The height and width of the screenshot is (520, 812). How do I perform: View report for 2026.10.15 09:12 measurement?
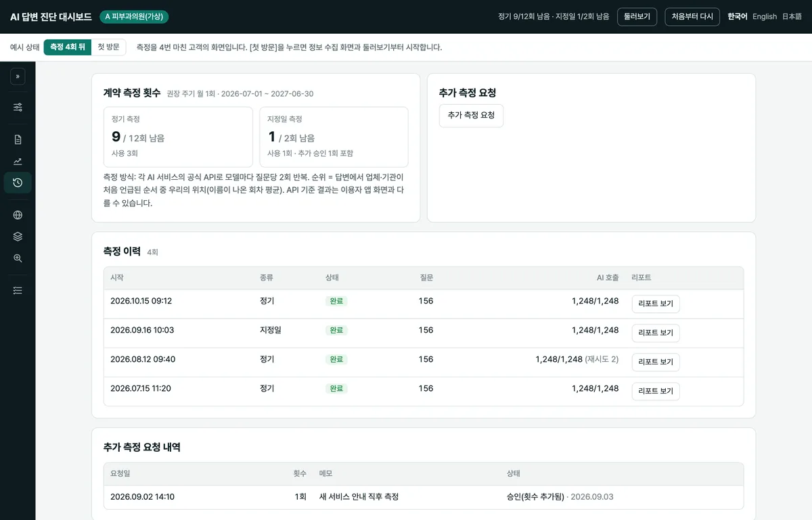tap(656, 304)
